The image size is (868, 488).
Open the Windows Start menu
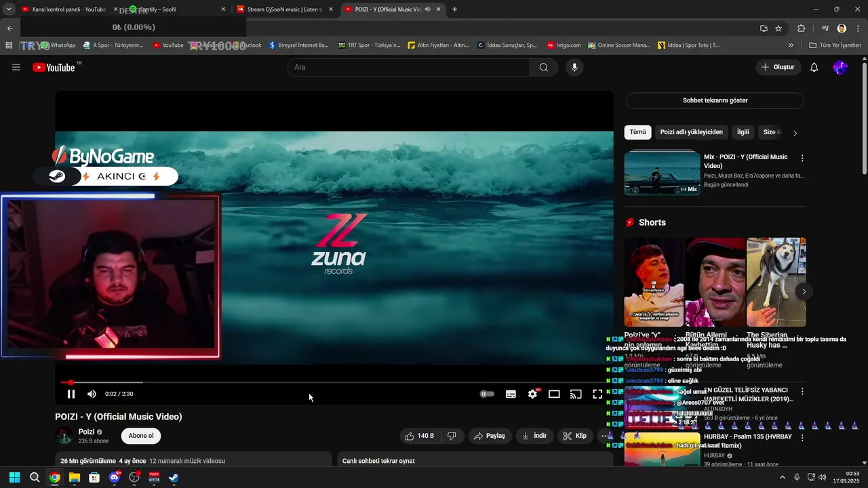tap(14, 477)
